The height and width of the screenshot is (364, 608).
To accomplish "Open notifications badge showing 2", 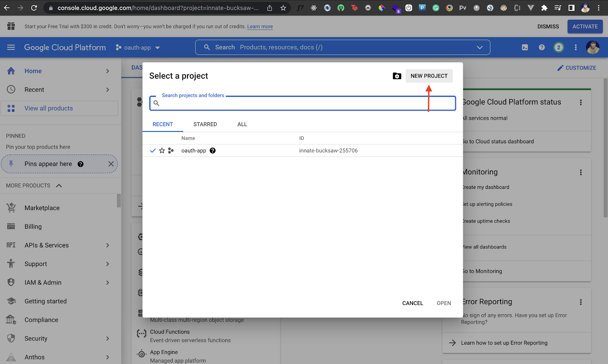I will pyautogui.click(x=559, y=47).
